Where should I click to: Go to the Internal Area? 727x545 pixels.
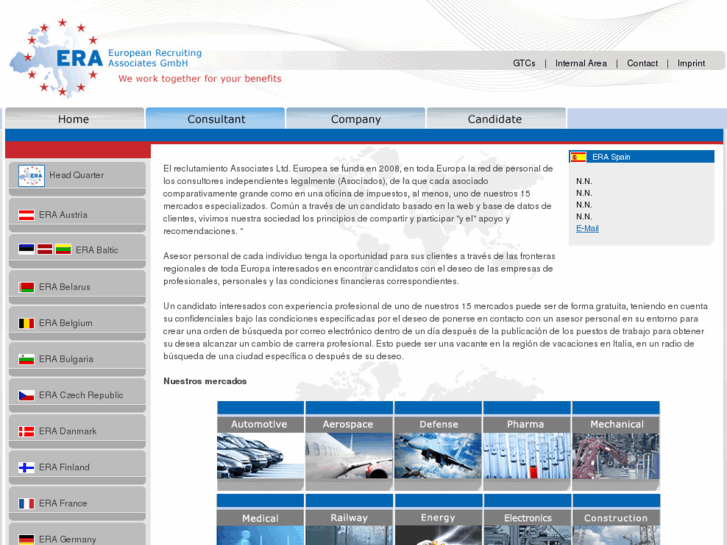(581, 63)
